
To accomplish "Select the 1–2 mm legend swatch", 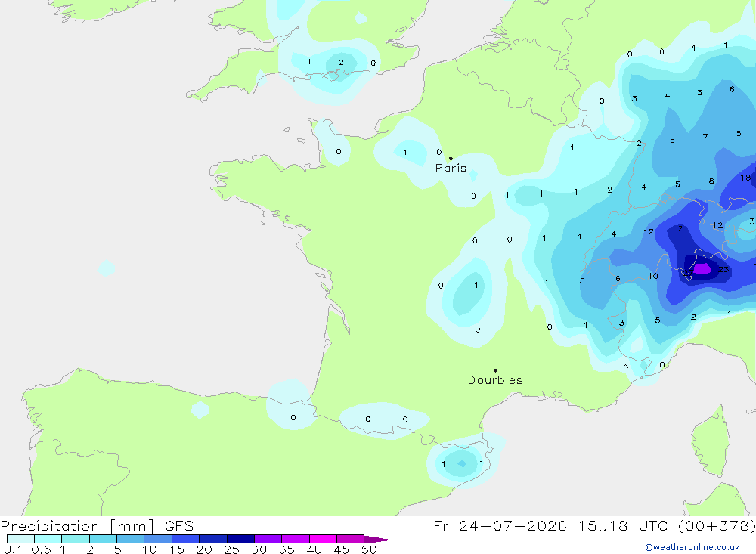I will [x=75, y=539].
